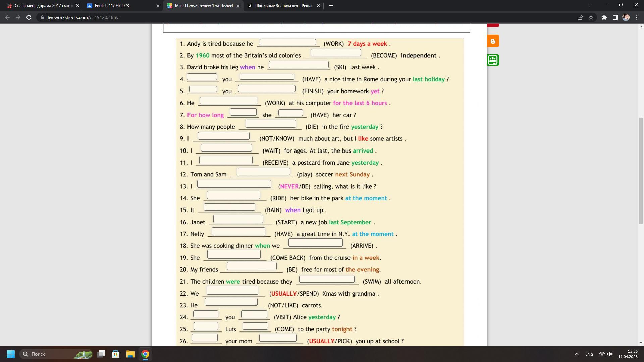Open File Explorer from the taskbar

point(130,354)
